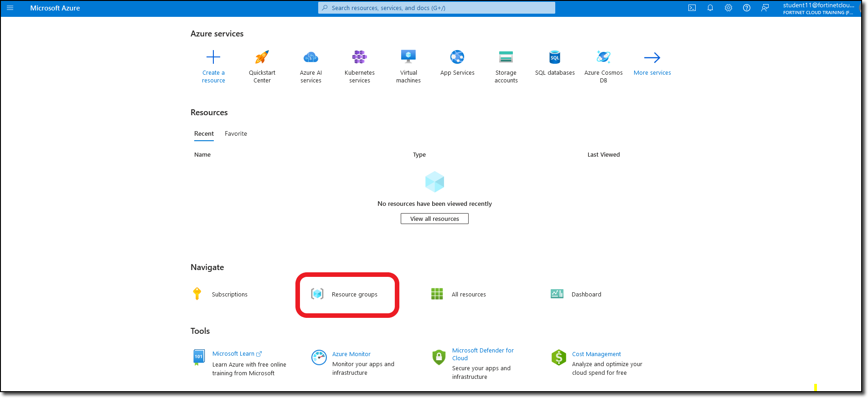The image size is (868, 398).
Task: Open SQL databases icon
Action: [555, 57]
